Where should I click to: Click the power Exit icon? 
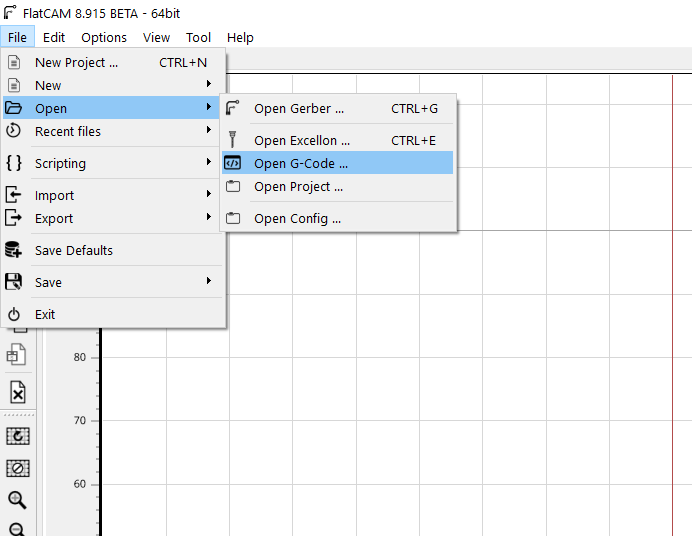[x=14, y=314]
